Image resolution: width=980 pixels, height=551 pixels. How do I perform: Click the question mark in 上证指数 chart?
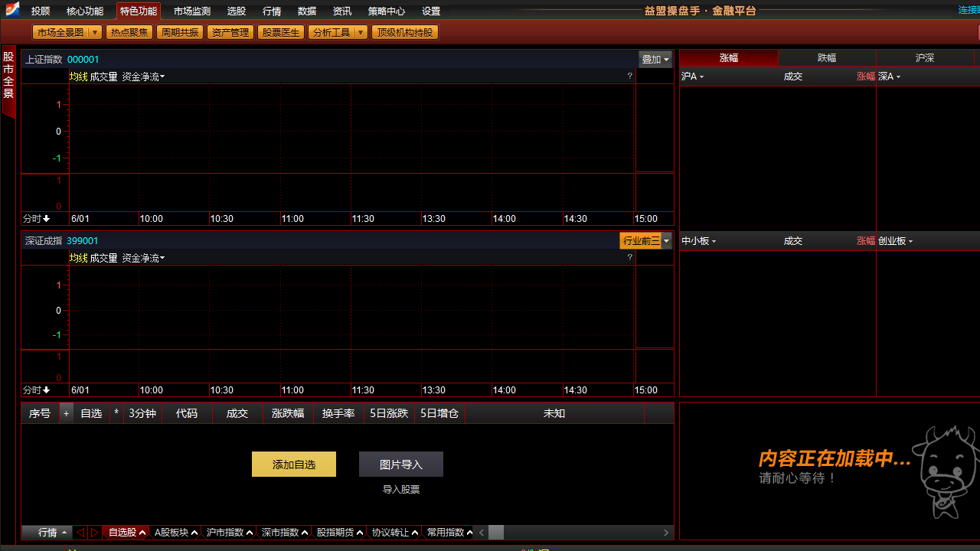[630, 76]
